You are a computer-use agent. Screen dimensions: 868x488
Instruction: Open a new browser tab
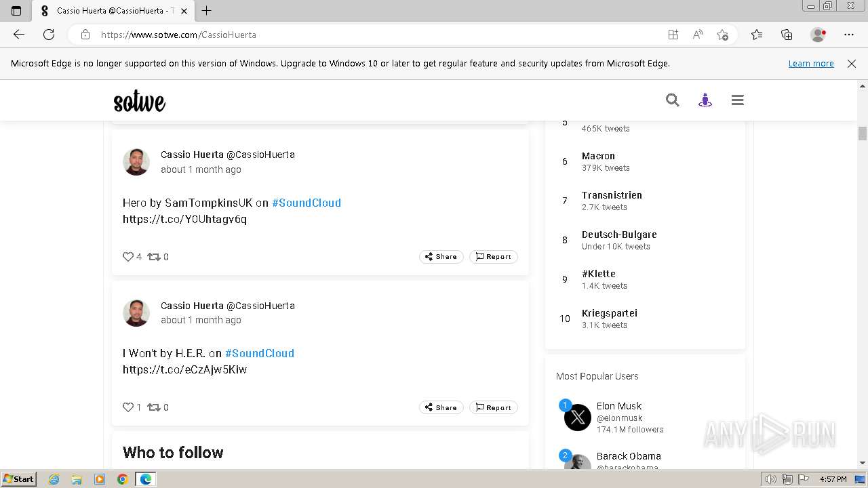pos(207,11)
